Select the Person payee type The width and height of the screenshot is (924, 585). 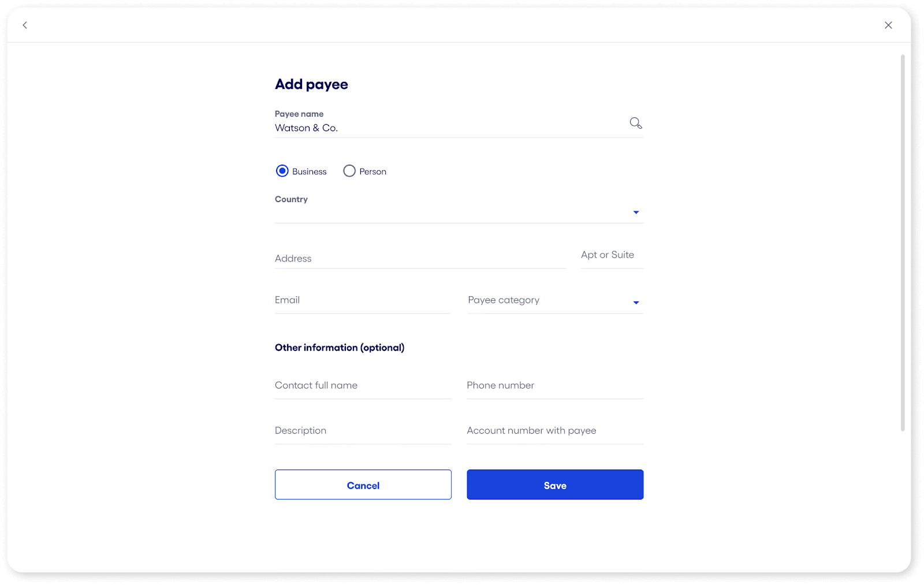point(349,171)
